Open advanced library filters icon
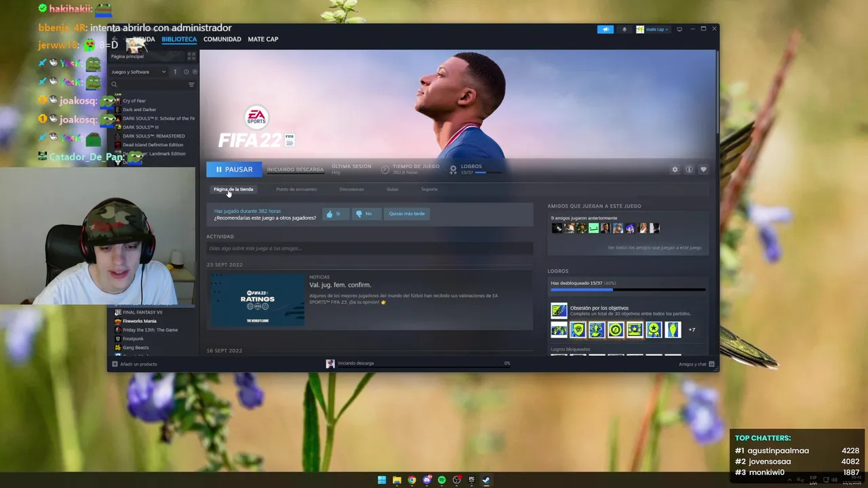This screenshot has height=488, width=868. coord(191,85)
